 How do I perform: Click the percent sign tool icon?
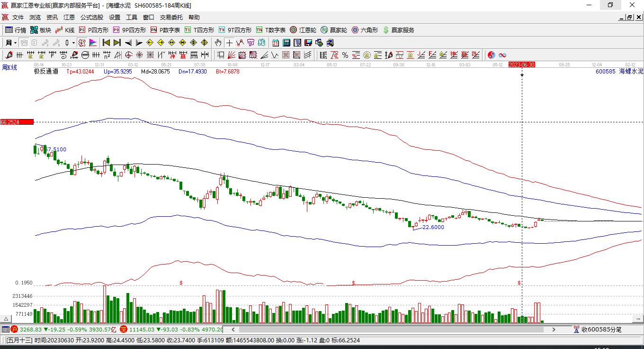coord(345,55)
